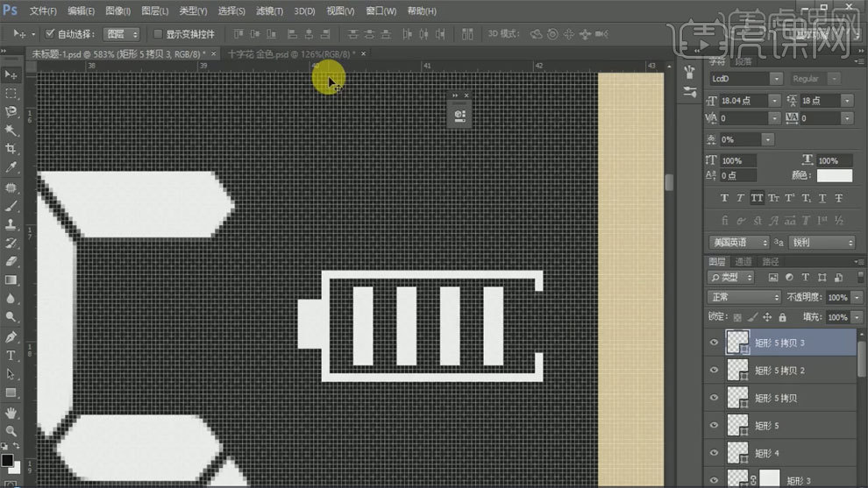
Task: Close the 未标题-1.psd document tab
Action: click(213, 53)
